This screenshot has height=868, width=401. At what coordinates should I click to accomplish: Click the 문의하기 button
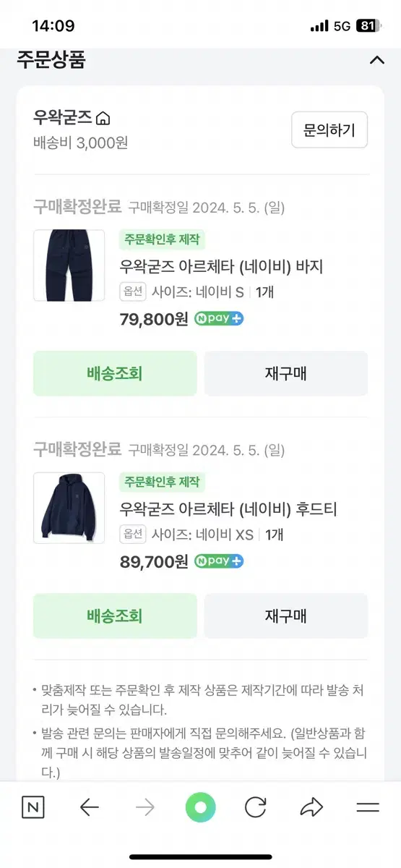[x=329, y=130]
